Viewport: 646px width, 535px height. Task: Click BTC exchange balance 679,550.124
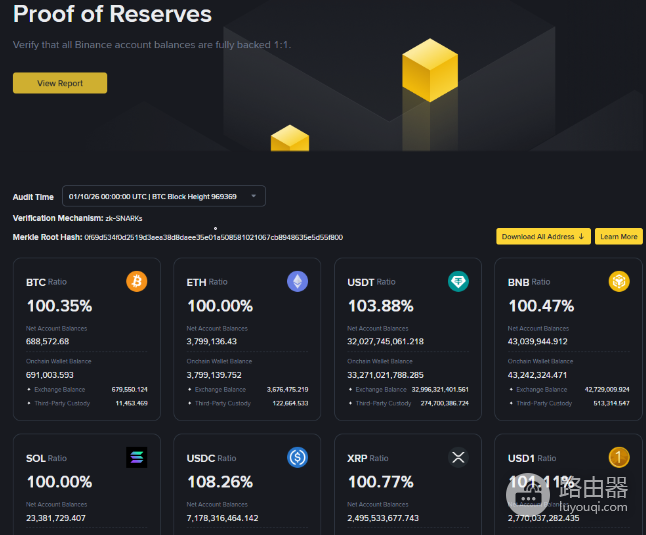[x=129, y=390]
